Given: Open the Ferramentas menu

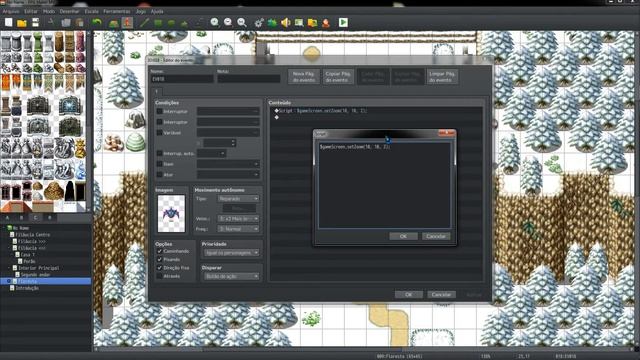Looking at the screenshot, I should click(117, 11).
